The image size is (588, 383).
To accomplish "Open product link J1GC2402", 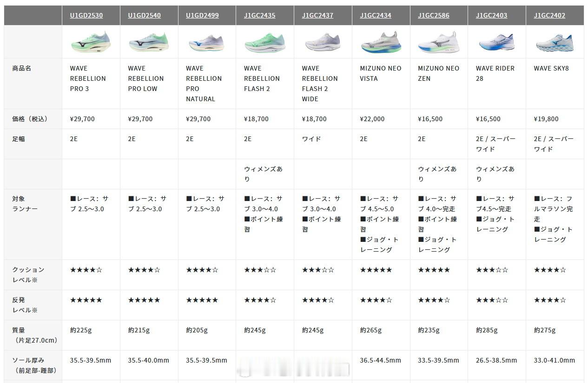I will [x=550, y=15].
